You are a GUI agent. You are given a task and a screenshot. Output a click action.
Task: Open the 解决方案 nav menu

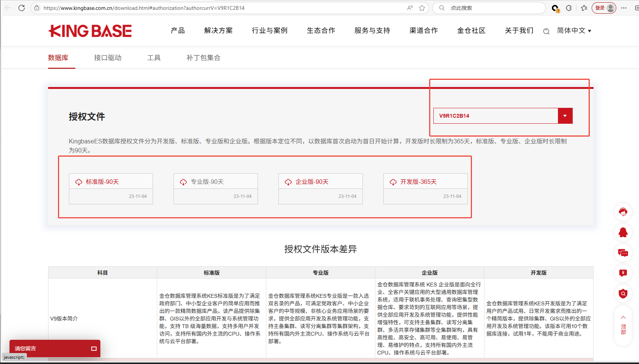(219, 31)
